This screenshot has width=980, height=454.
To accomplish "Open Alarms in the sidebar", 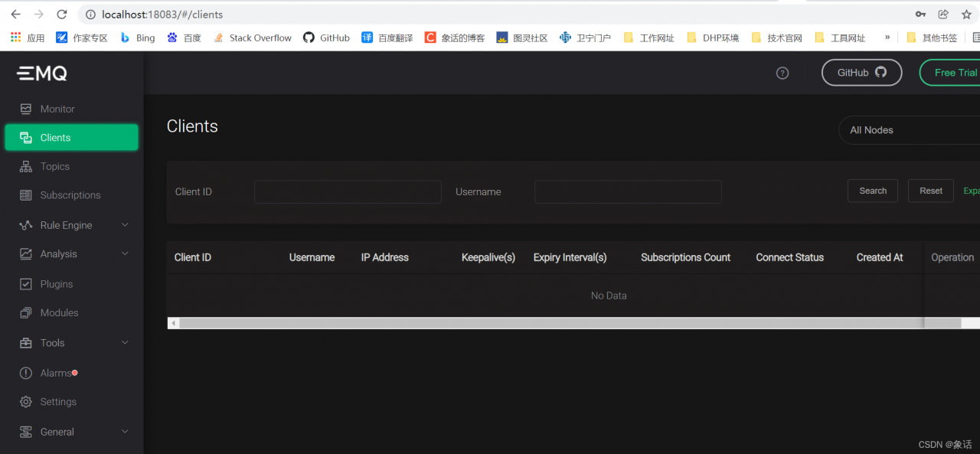I will (71, 373).
